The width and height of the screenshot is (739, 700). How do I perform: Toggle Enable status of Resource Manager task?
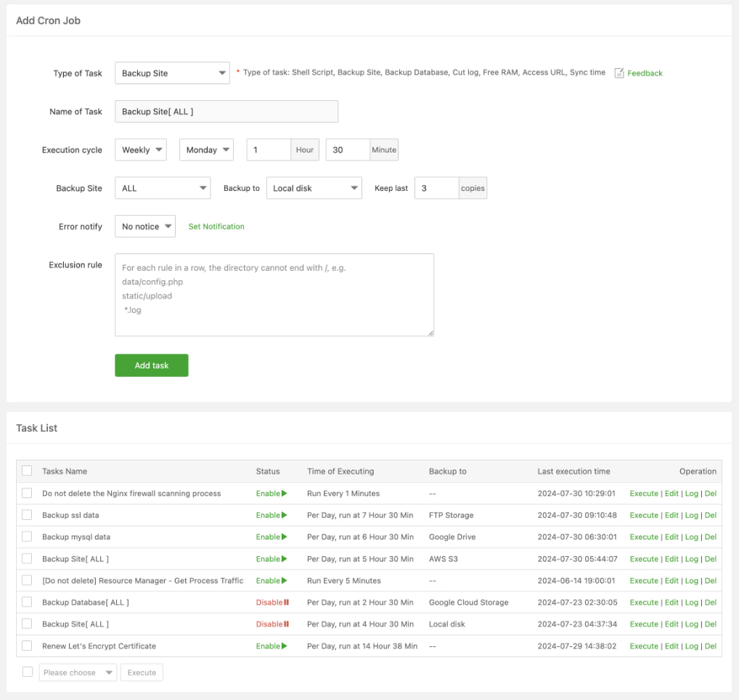pyautogui.click(x=271, y=581)
